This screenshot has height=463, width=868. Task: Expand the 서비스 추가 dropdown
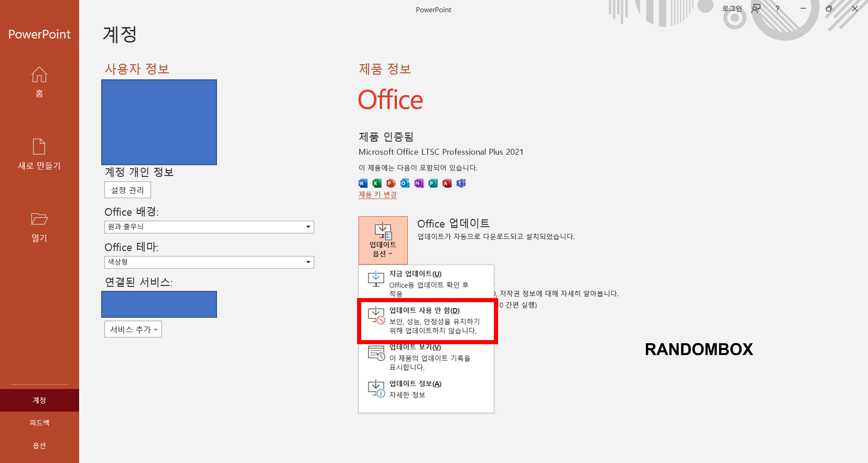coord(133,329)
